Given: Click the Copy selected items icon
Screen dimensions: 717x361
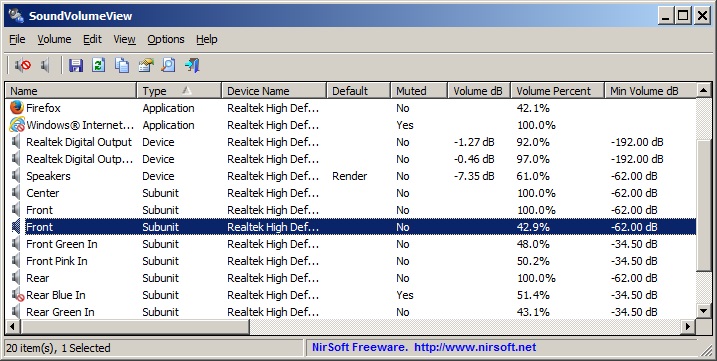Looking at the screenshot, I should pos(122,65).
